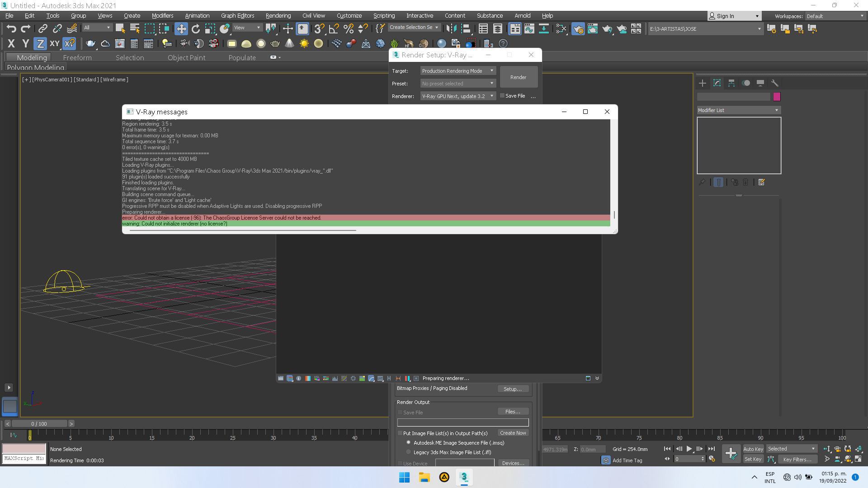Image resolution: width=868 pixels, height=488 pixels.
Task: Open the Modify panel tab icon
Action: coord(717,83)
